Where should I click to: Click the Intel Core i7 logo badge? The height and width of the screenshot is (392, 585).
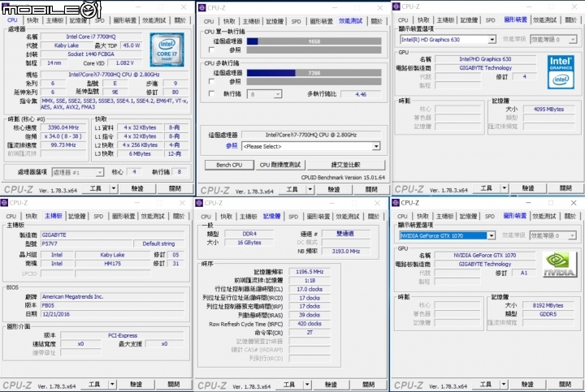click(167, 50)
